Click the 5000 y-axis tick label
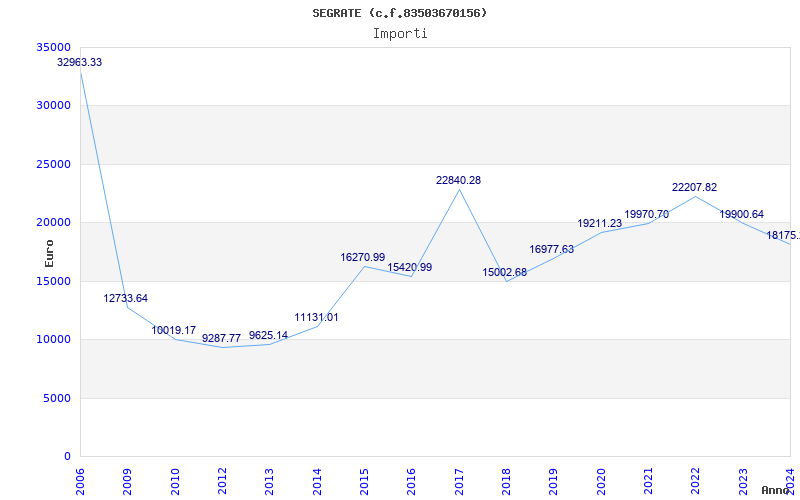The image size is (800, 500). (x=57, y=398)
